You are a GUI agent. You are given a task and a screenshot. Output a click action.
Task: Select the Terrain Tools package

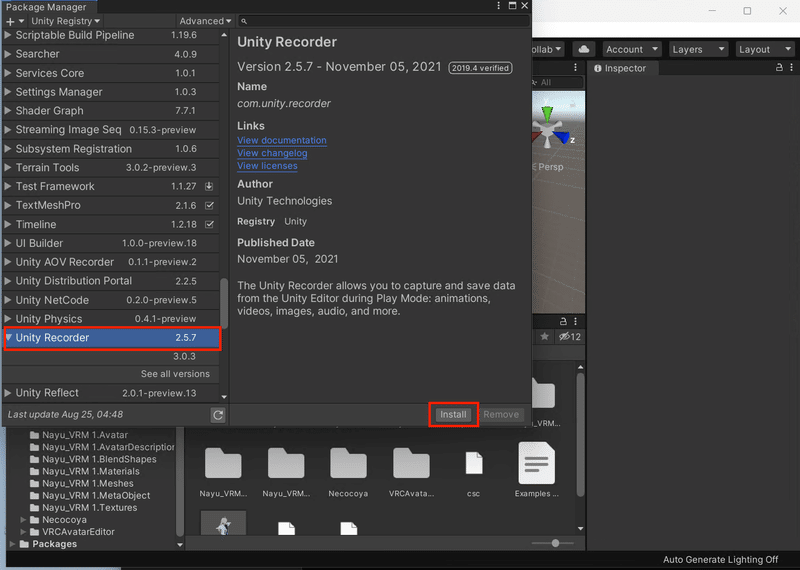[x=112, y=167]
